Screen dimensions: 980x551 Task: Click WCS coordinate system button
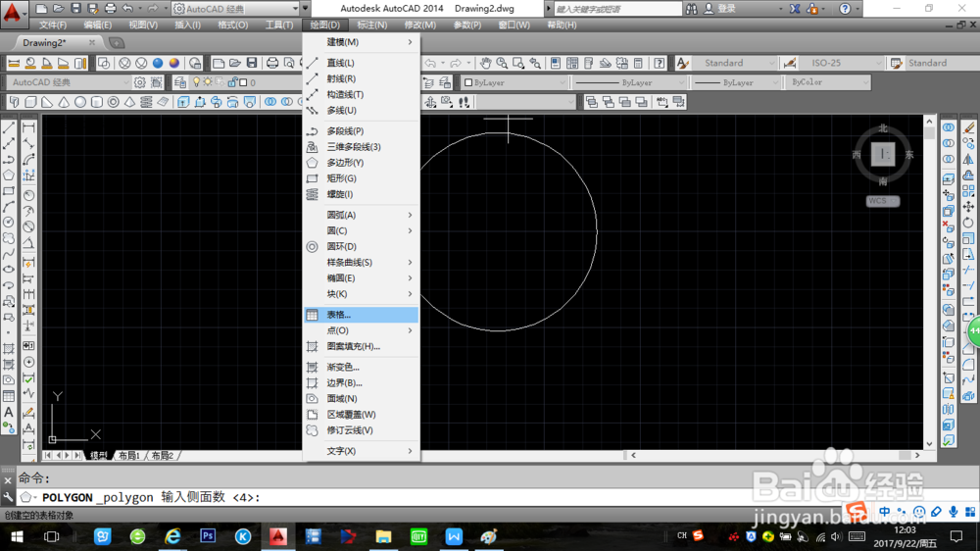coord(883,201)
